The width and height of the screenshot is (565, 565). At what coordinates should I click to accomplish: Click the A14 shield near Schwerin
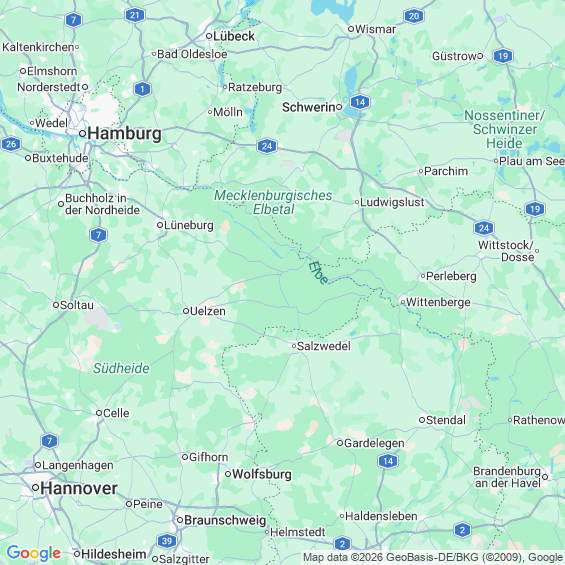tap(360, 102)
